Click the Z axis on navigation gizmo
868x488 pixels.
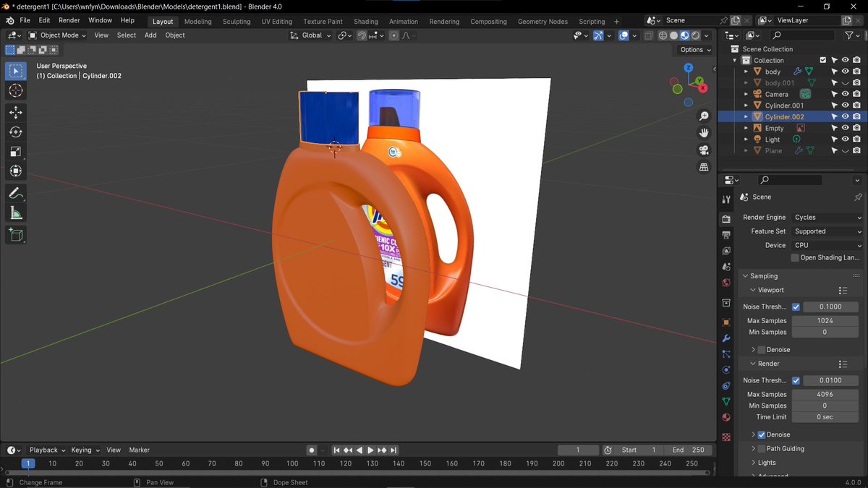coord(689,68)
